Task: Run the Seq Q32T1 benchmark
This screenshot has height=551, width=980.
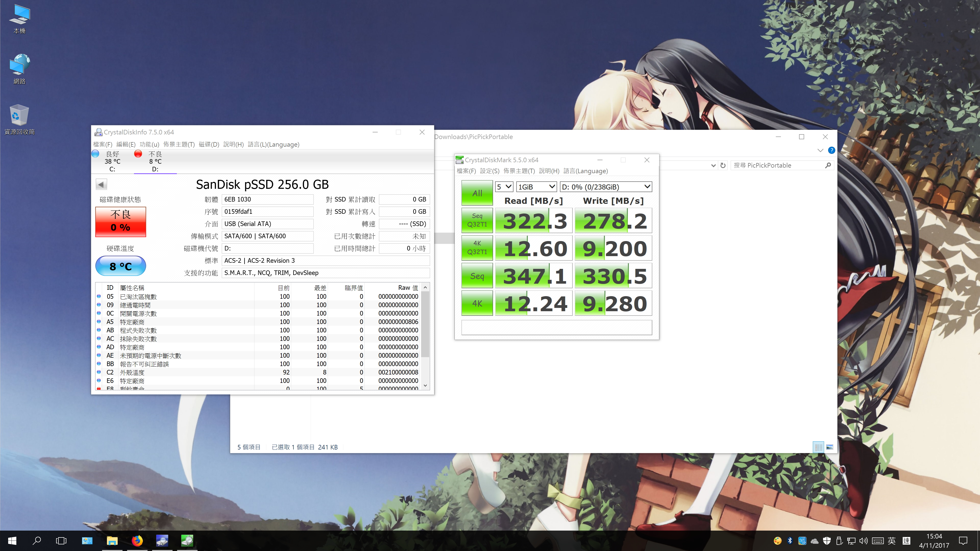Action: click(x=477, y=220)
